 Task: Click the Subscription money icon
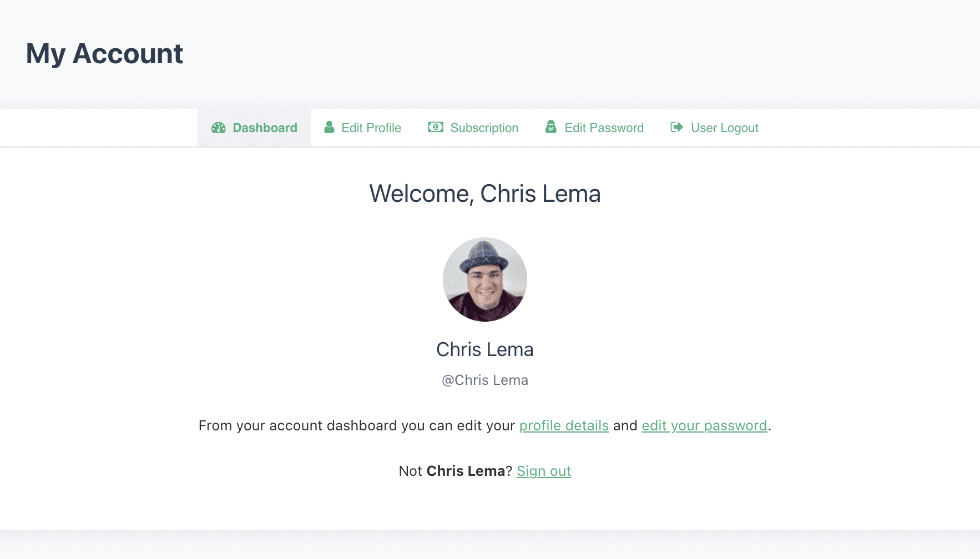(x=436, y=127)
